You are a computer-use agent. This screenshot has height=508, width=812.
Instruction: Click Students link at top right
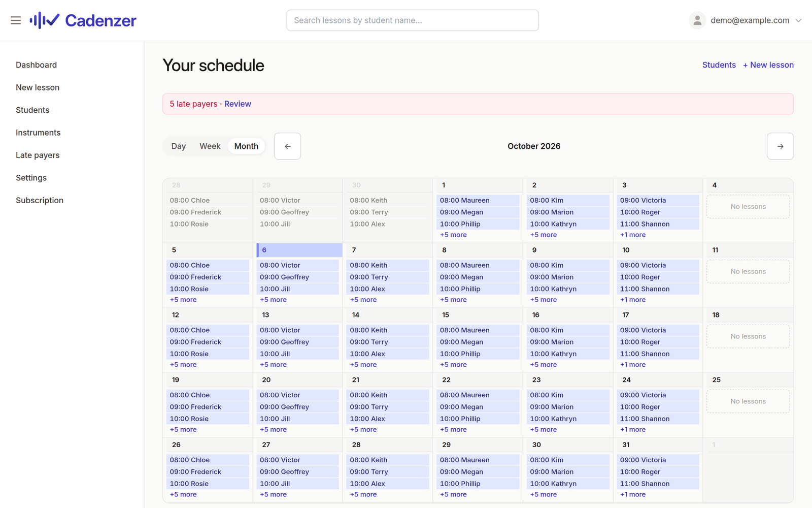click(719, 65)
